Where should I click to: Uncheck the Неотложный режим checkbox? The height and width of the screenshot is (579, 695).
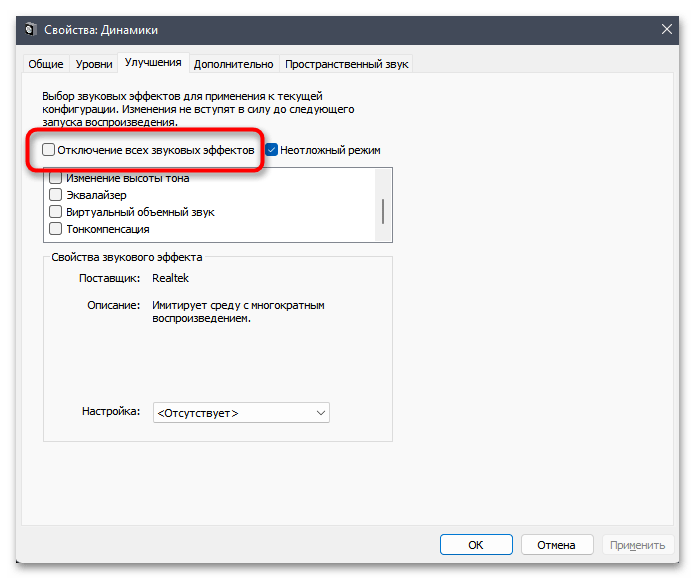click(272, 150)
